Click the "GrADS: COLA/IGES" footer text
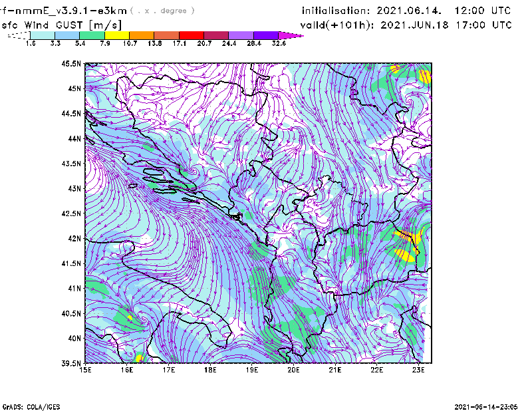 (31, 407)
